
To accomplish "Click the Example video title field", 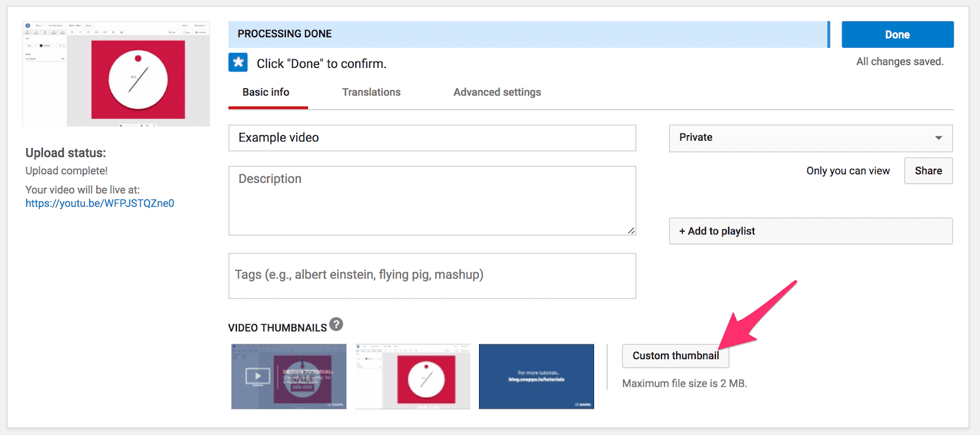I will pyautogui.click(x=432, y=138).
